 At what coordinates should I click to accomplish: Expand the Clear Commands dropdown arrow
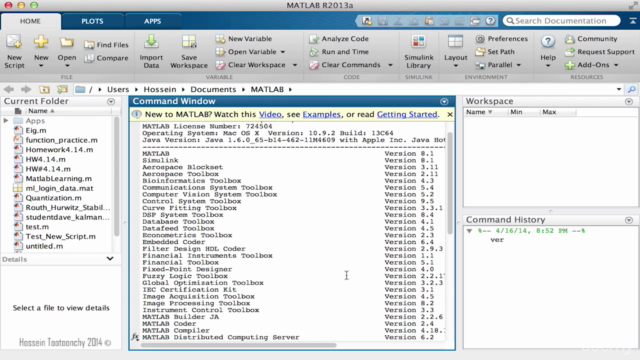(390, 65)
